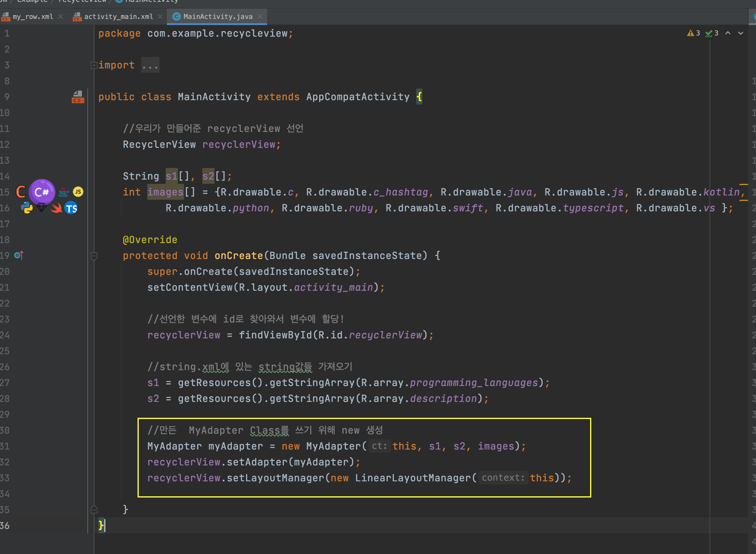Click the JS drawable gutter preview

[x=78, y=192]
